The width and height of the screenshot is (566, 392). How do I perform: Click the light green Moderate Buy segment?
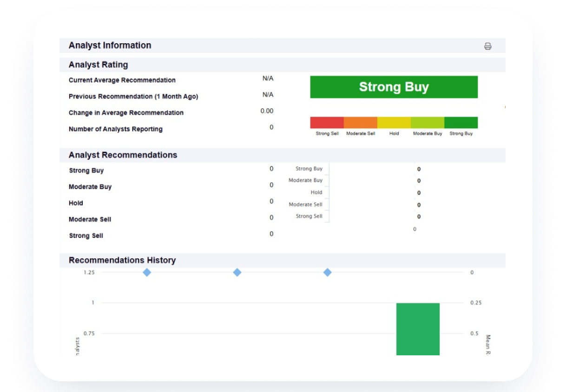[x=428, y=123]
